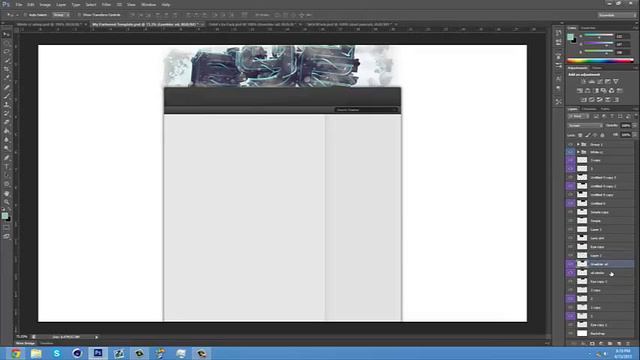Image resolution: width=640 pixels, height=360 pixels.
Task: Add a Curves adjustment
Action: click(x=600, y=82)
